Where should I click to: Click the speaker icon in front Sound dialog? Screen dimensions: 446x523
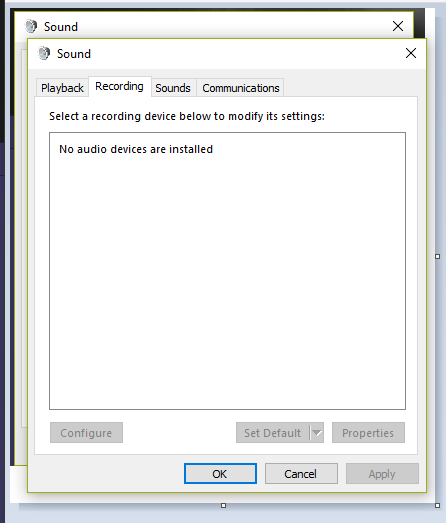44,53
